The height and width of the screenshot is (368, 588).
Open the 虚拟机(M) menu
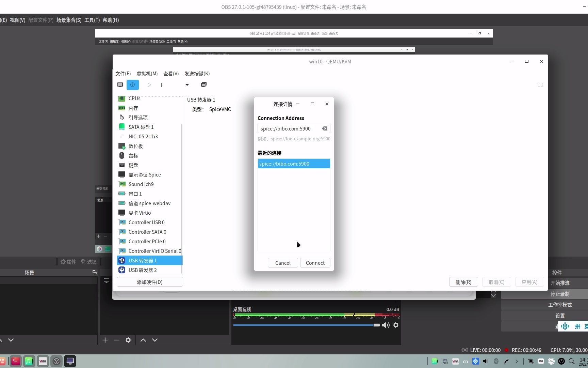point(147,74)
